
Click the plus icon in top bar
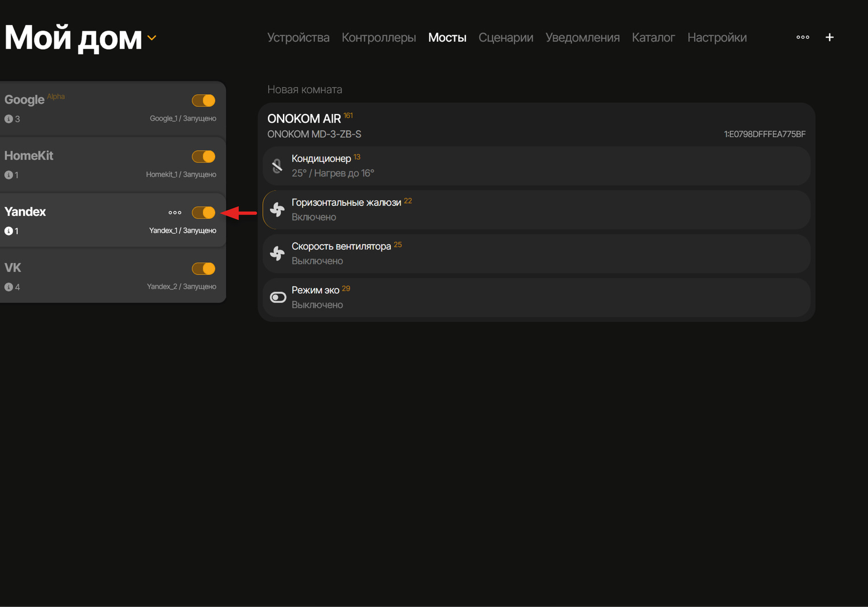[x=829, y=37]
